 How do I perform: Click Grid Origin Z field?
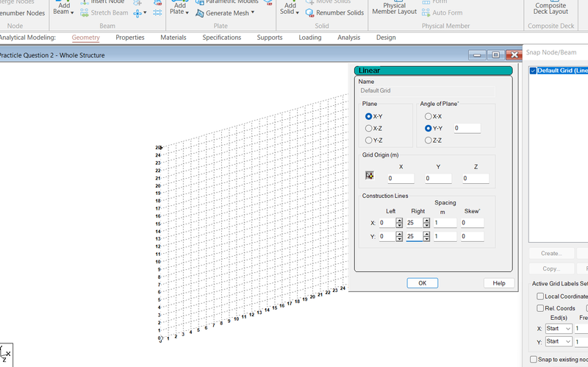coord(476,179)
